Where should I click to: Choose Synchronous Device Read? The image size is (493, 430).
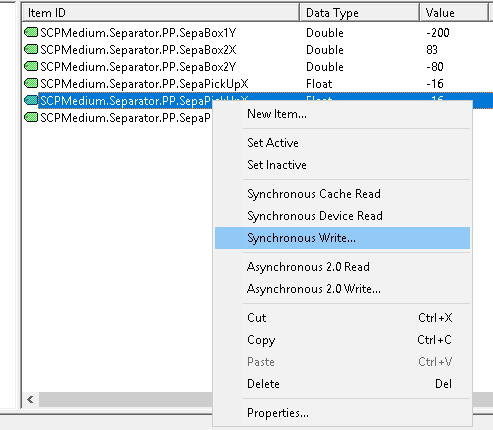pyautogui.click(x=342, y=216)
